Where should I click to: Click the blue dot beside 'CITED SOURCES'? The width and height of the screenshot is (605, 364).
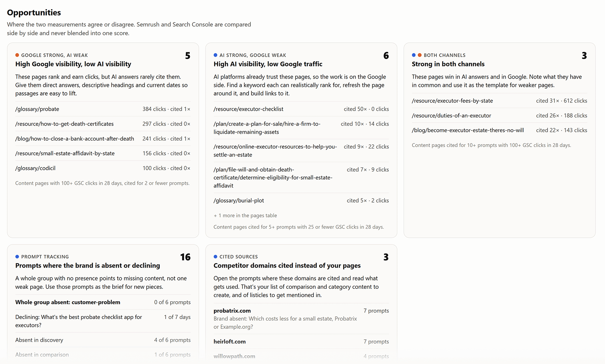click(216, 257)
